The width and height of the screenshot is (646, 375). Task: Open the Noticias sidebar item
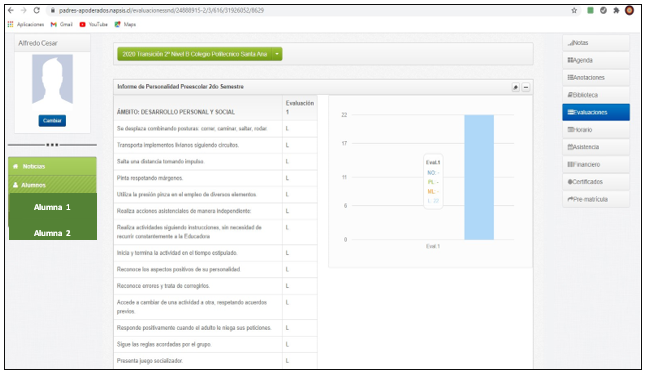click(53, 166)
